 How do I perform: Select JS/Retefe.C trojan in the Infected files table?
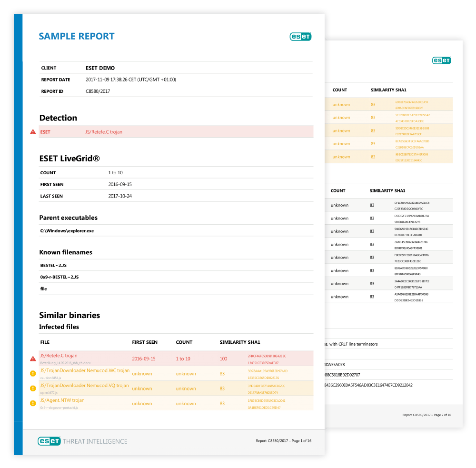pos(59,356)
